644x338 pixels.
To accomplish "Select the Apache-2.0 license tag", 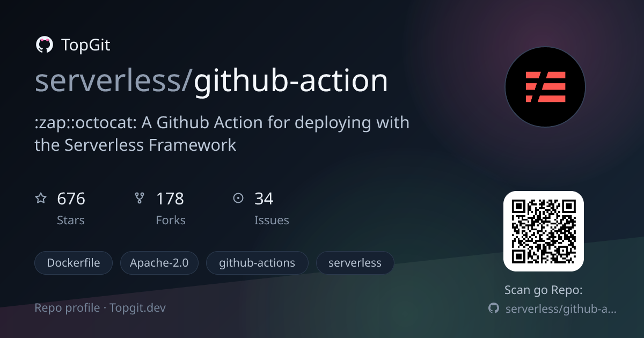I will pos(159,263).
